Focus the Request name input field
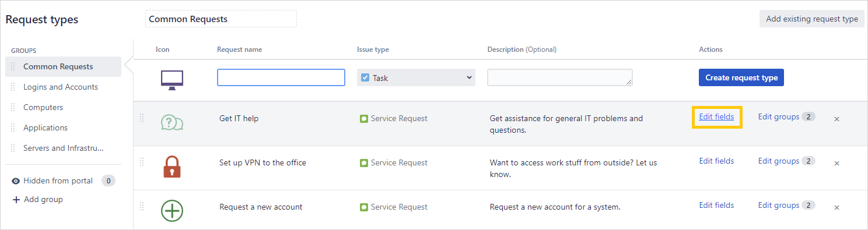868x230 pixels. 281,77
